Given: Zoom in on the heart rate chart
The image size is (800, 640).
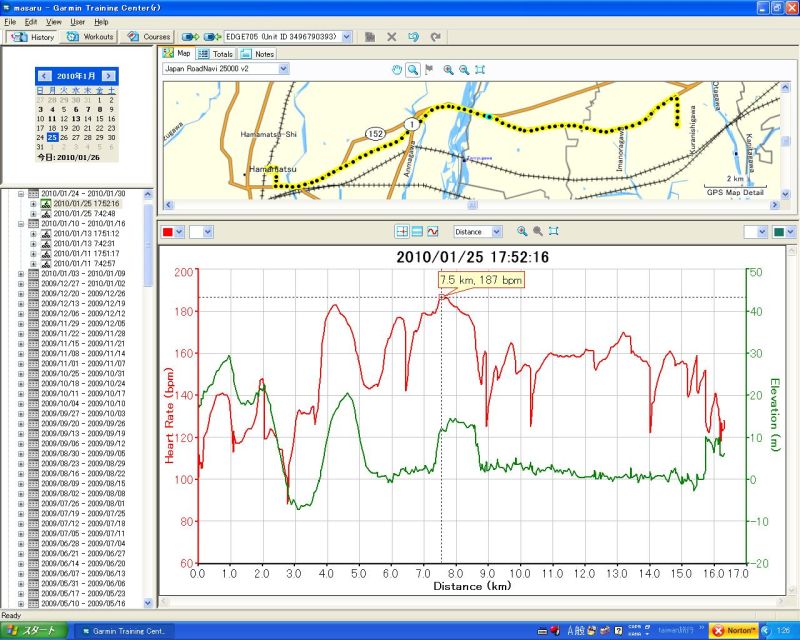Looking at the screenshot, I should pyautogui.click(x=522, y=231).
